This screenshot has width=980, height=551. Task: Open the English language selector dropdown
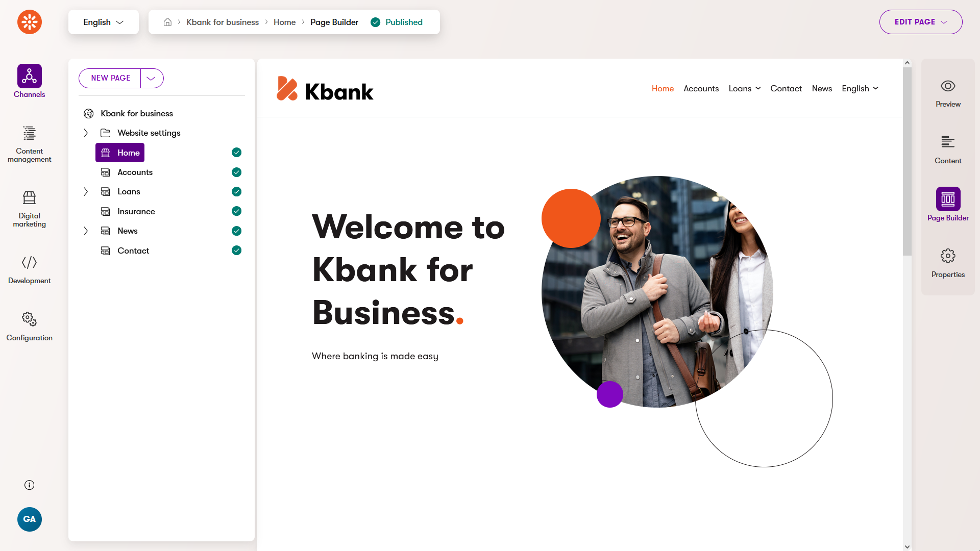pos(104,22)
